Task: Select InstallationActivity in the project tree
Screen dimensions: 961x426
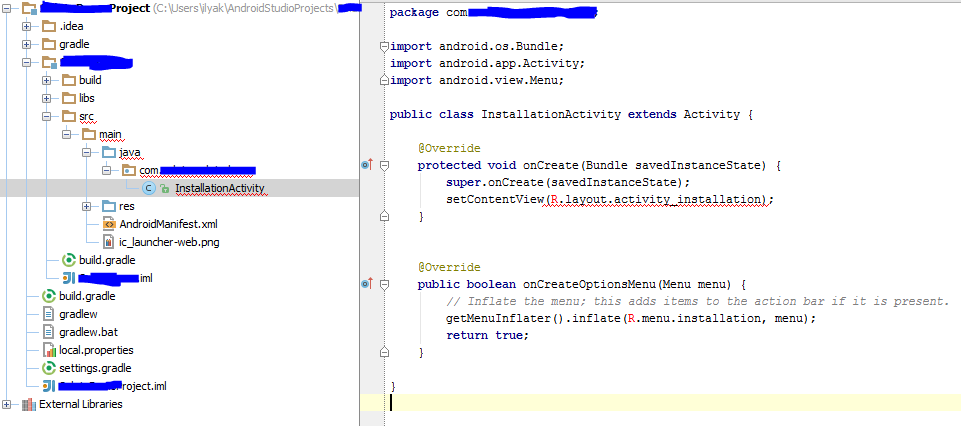Action: coord(221,188)
